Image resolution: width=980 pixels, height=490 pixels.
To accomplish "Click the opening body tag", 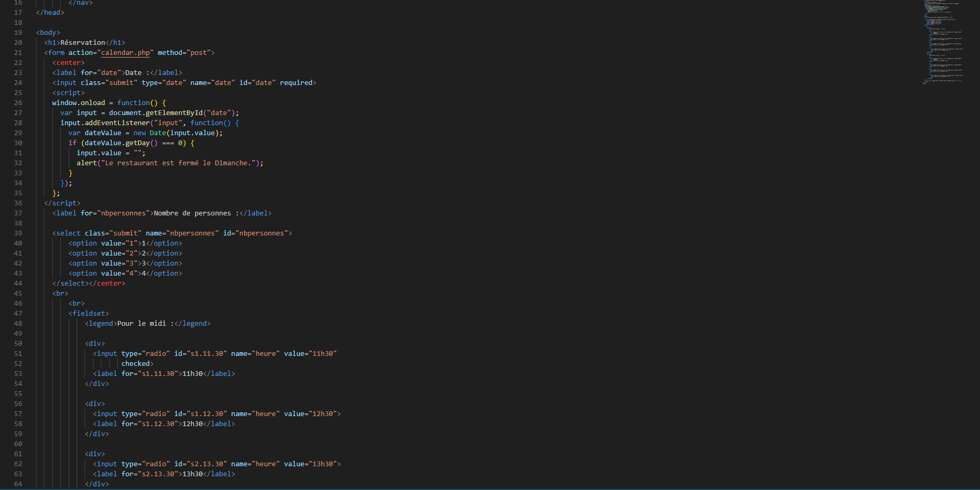I will tap(48, 33).
